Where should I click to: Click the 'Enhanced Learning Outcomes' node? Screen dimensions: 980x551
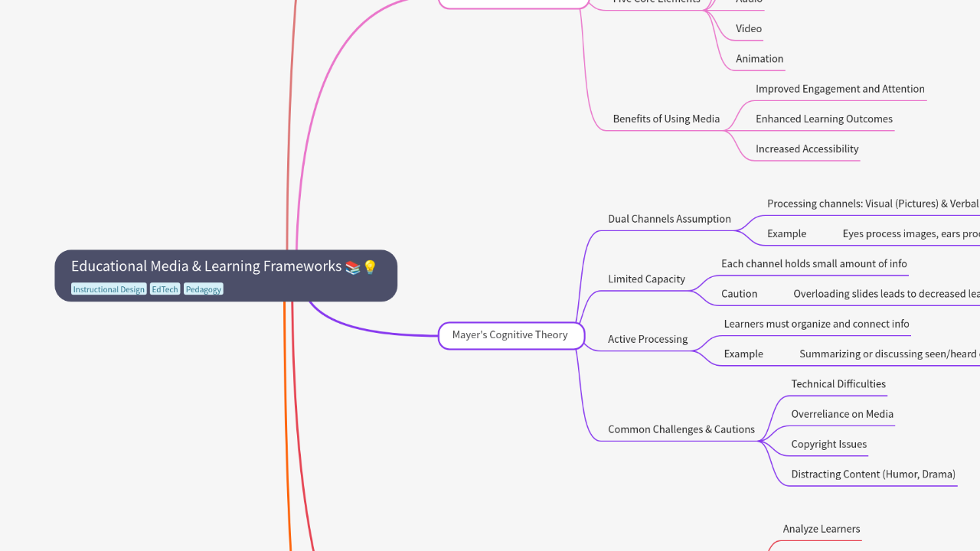coord(823,119)
